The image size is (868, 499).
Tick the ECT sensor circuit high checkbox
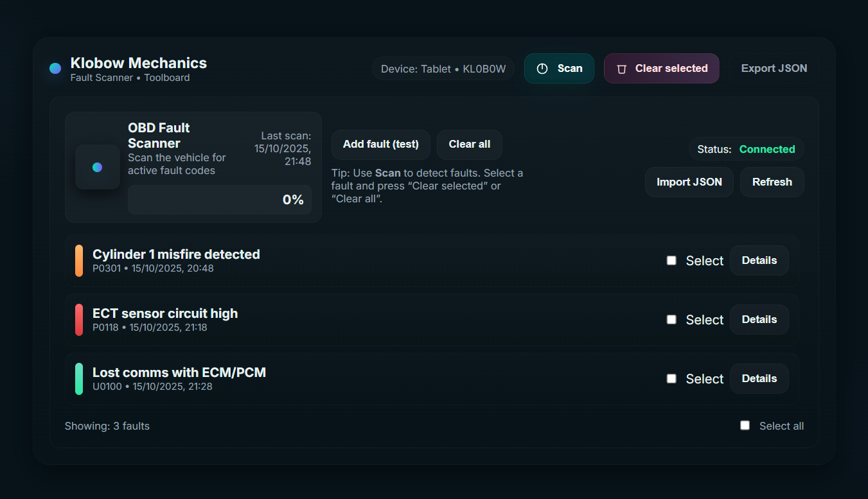pos(671,320)
